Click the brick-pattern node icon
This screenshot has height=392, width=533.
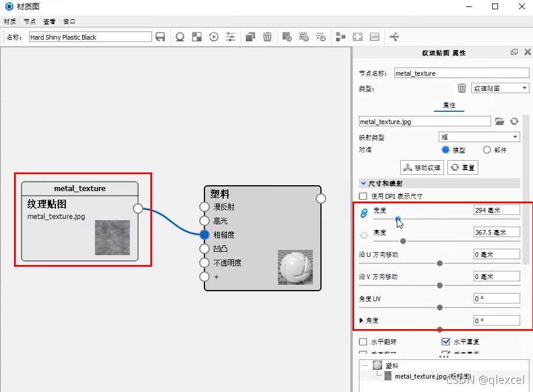304,37
